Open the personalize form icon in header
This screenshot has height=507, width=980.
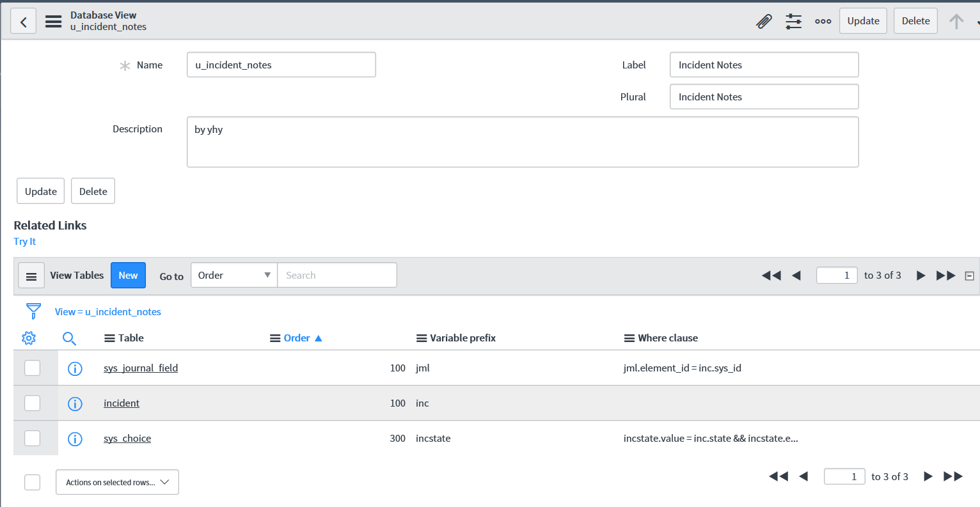point(793,21)
